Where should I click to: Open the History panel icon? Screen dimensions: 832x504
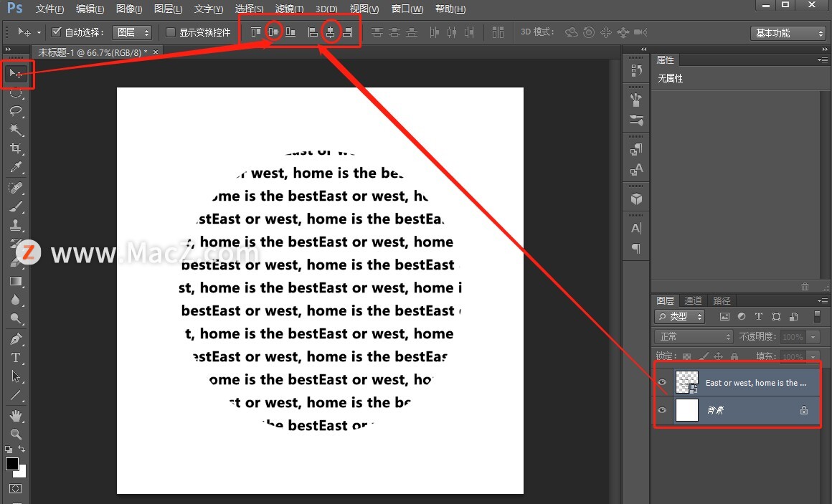pyautogui.click(x=636, y=70)
